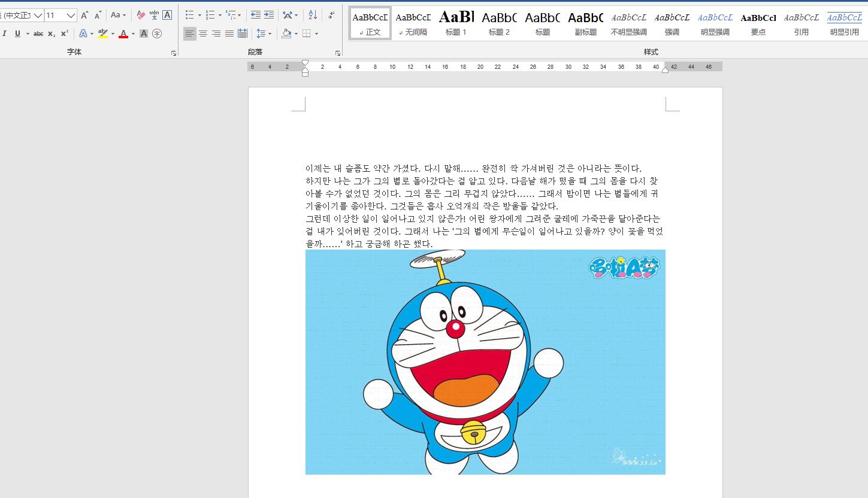Center align the paragraph text
The width and height of the screenshot is (868, 498).
pos(203,34)
